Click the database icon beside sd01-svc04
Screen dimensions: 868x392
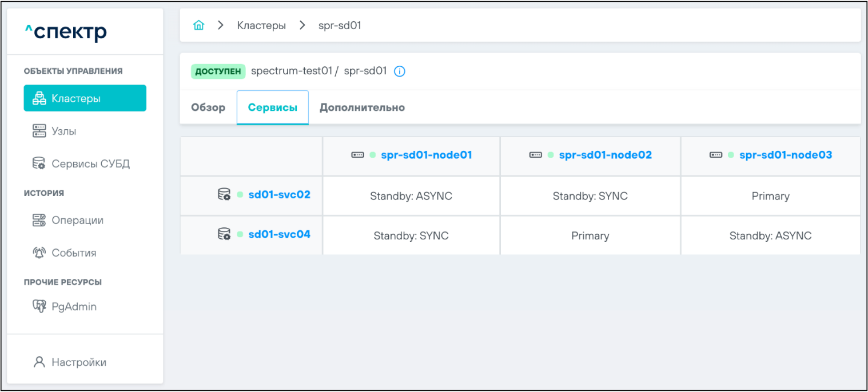point(224,234)
